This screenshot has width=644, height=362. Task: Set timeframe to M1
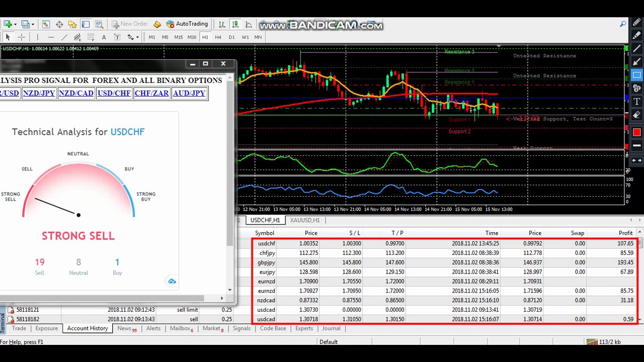click(x=152, y=37)
